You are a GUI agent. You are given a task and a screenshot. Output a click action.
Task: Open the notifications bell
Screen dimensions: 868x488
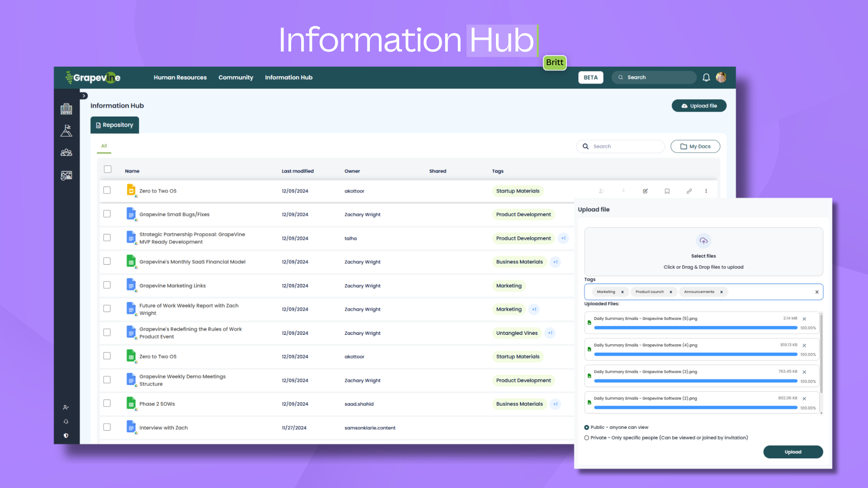[706, 78]
